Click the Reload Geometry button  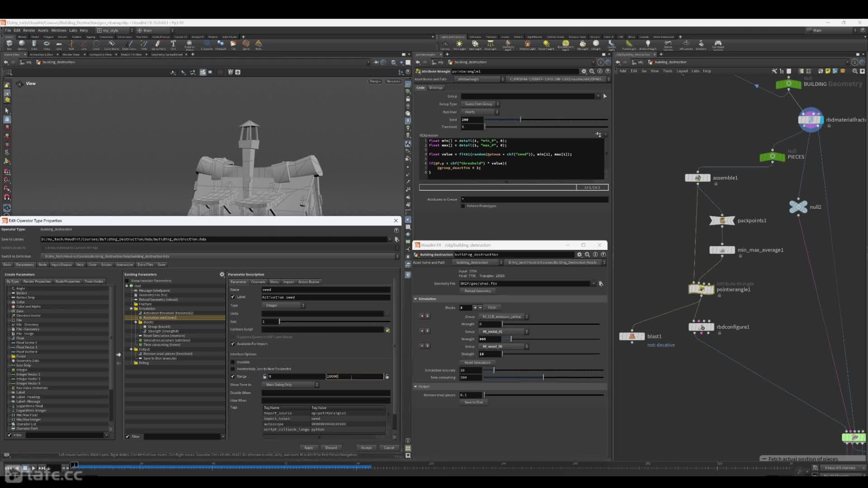pyautogui.click(x=477, y=291)
